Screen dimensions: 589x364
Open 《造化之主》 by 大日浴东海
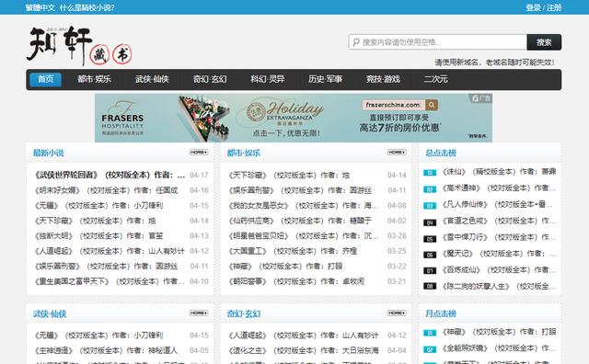pyautogui.click(x=304, y=350)
